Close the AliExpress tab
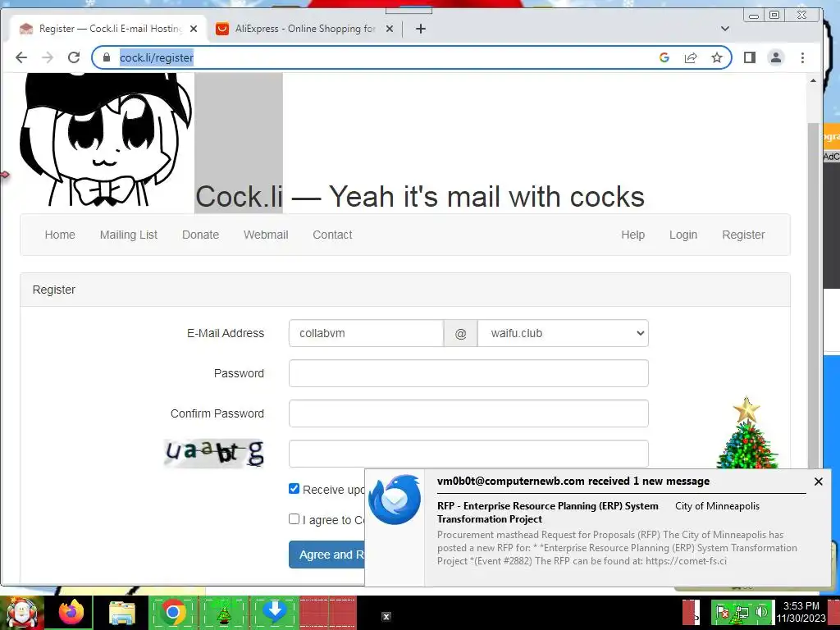 click(390, 29)
